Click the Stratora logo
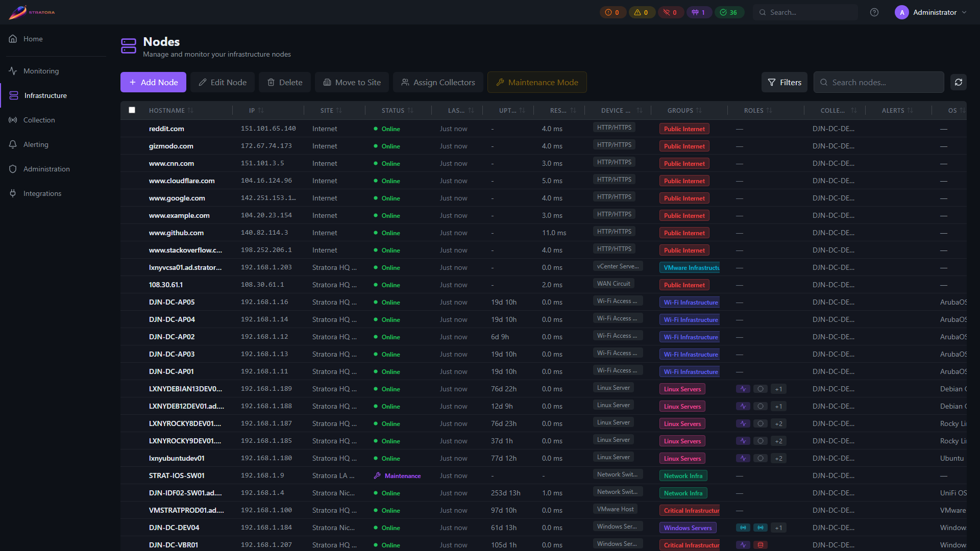The image size is (980, 551). [32, 12]
